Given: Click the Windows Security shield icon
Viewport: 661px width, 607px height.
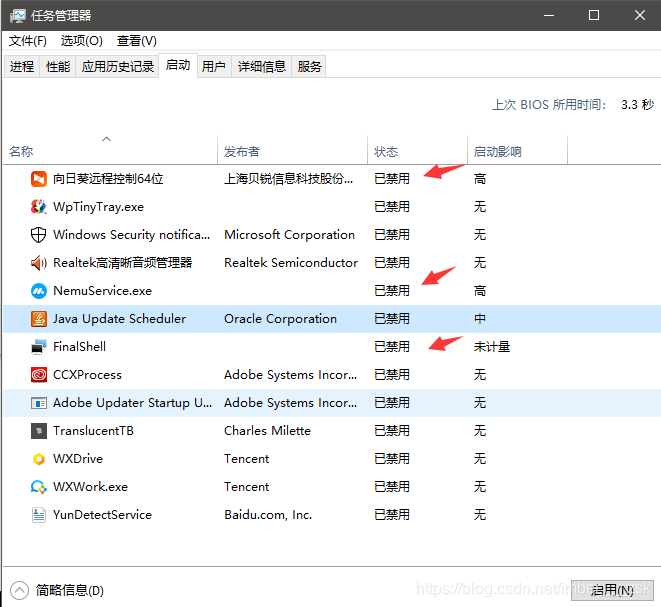Looking at the screenshot, I should [x=39, y=235].
